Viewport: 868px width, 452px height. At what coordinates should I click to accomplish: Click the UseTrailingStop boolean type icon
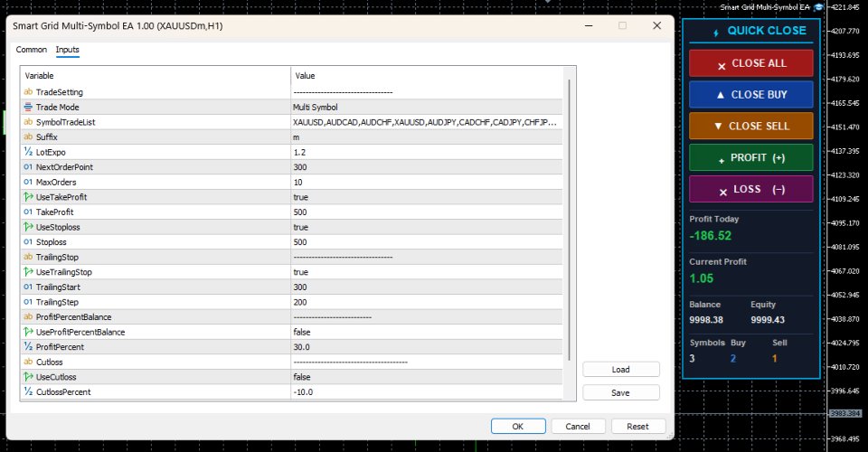point(28,271)
